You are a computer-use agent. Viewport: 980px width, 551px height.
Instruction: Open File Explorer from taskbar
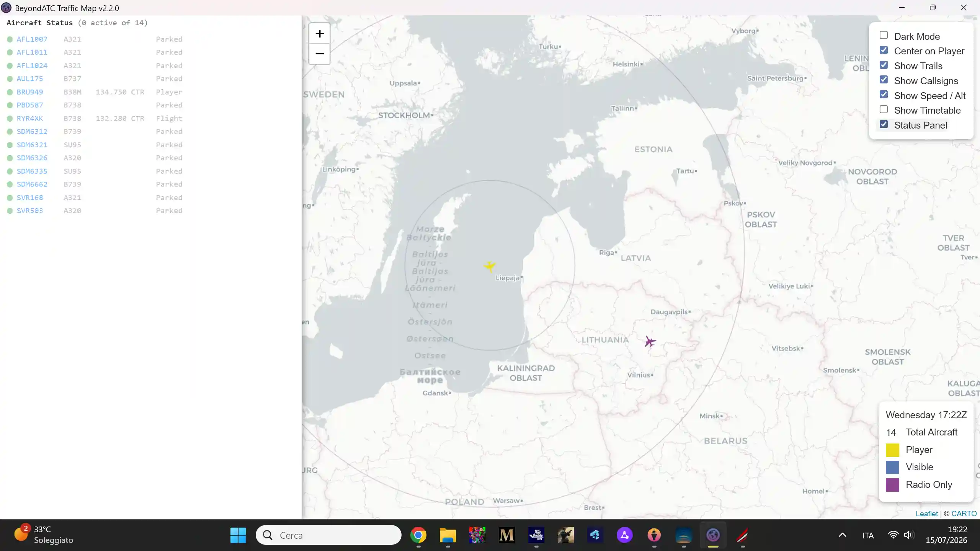point(448,535)
